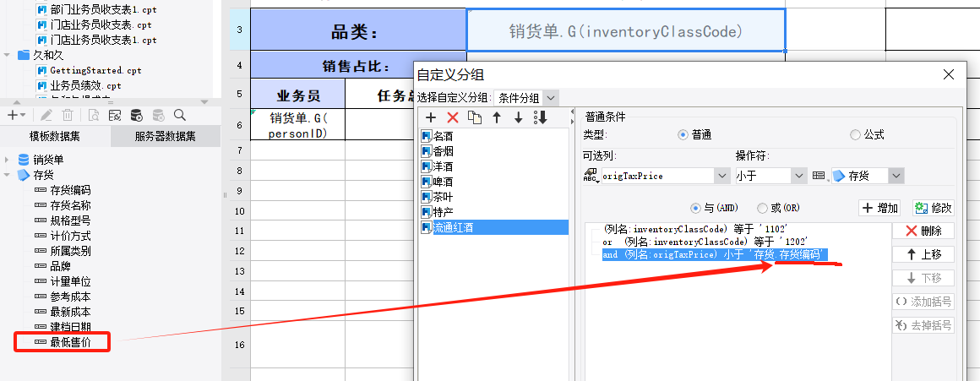Image resolution: width=980 pixels, height=381 pixels.
Task: Close the 自定义分组 dialog
Action: coord(948,75)
